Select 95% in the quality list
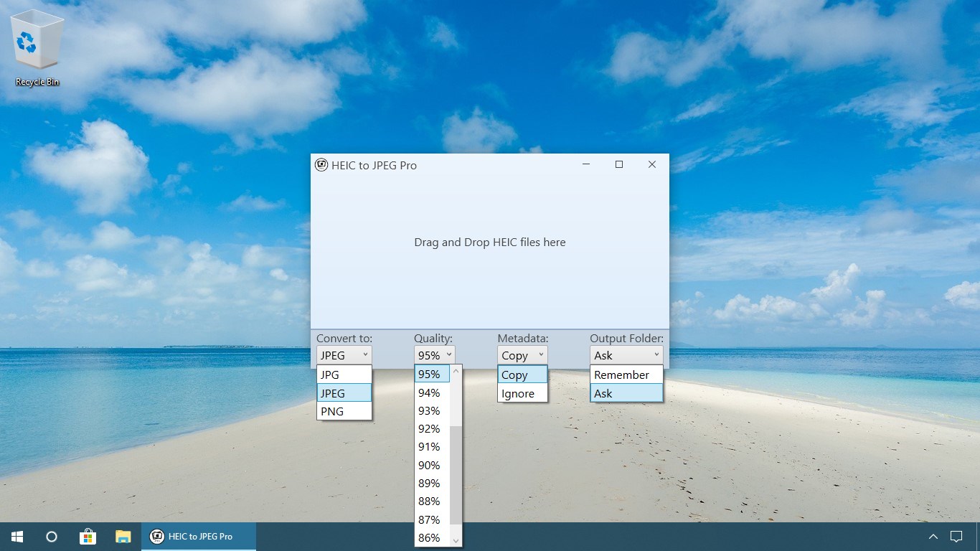Image resolution: width=980 pixels, height=551 pixels. point(432,374)
